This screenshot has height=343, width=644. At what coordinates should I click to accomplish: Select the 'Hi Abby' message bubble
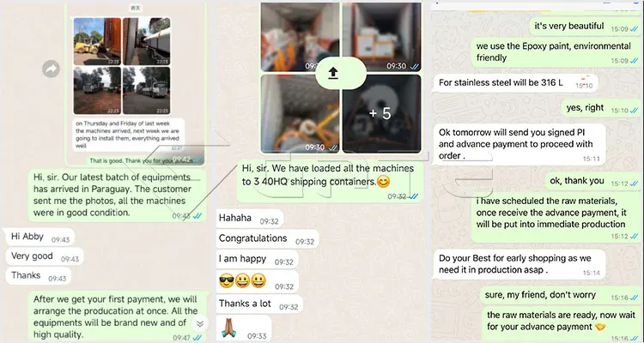click(39, 237)
